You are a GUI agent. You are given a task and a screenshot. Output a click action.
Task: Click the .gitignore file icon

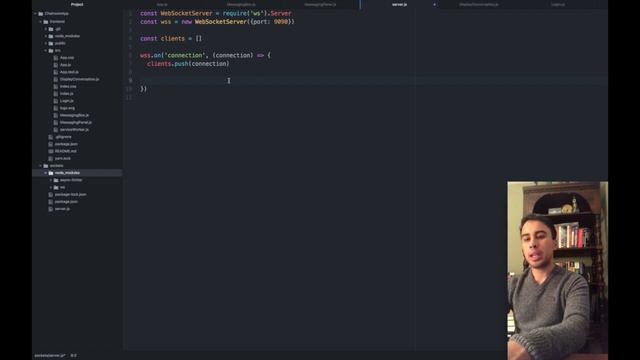click(51, 137)
